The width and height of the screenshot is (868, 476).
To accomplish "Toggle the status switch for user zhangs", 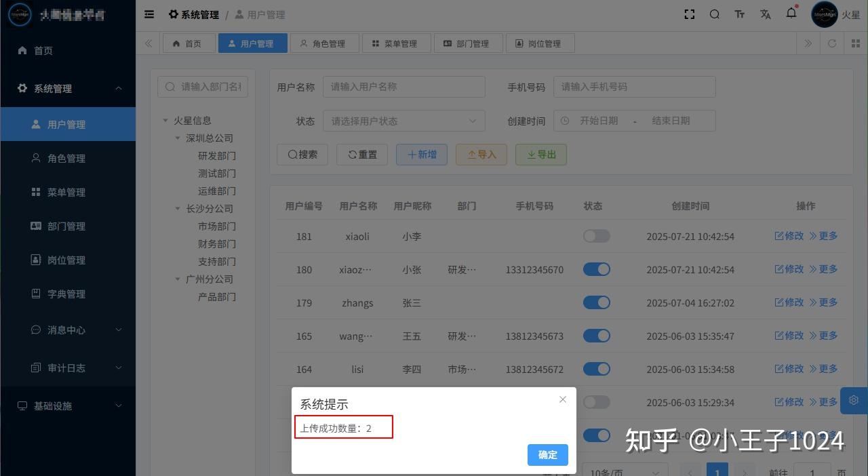I will pos(596,302).
